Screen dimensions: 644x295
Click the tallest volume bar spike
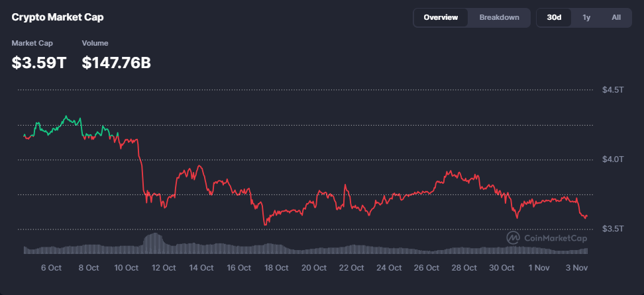(154, 242)
